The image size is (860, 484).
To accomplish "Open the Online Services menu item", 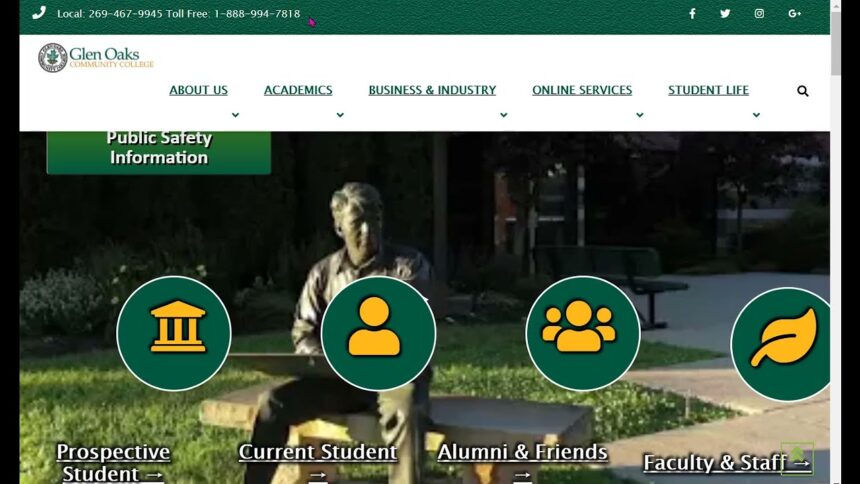I will point(581,90).
